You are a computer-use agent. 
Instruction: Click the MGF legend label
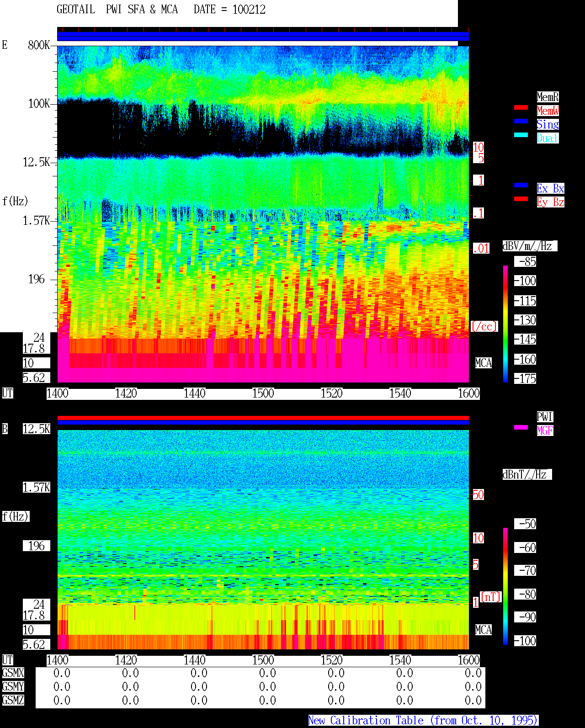[545, 430]
